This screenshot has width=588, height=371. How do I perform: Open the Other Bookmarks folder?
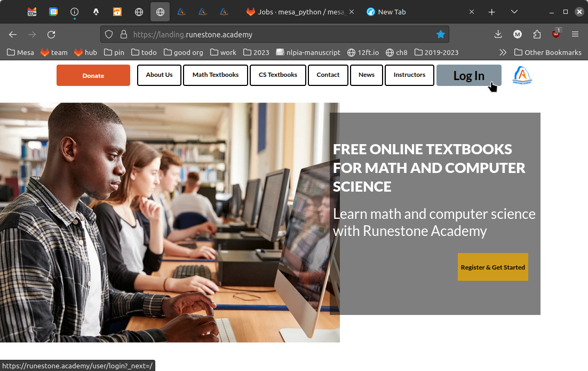547,52
